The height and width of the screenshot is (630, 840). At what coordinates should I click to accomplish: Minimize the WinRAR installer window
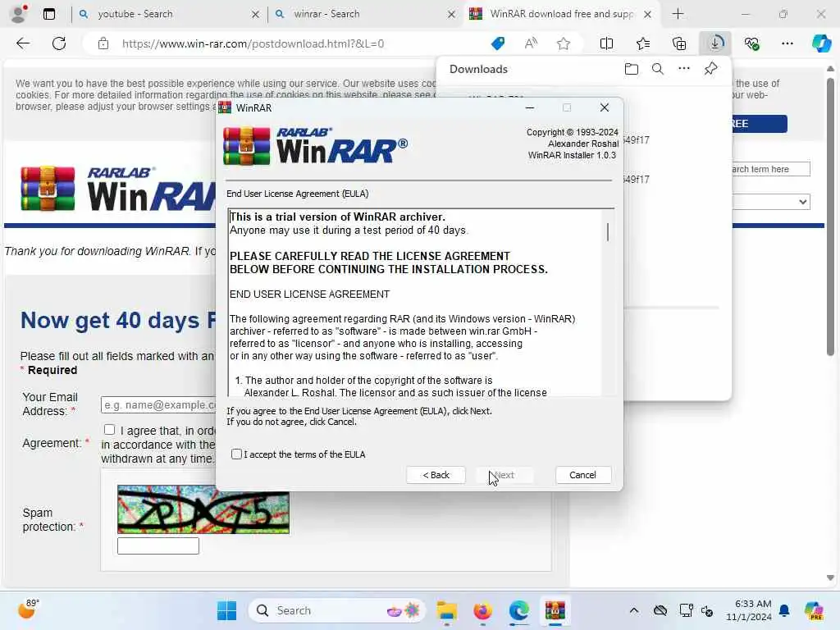pyautogui.click(x=530, y=107)
